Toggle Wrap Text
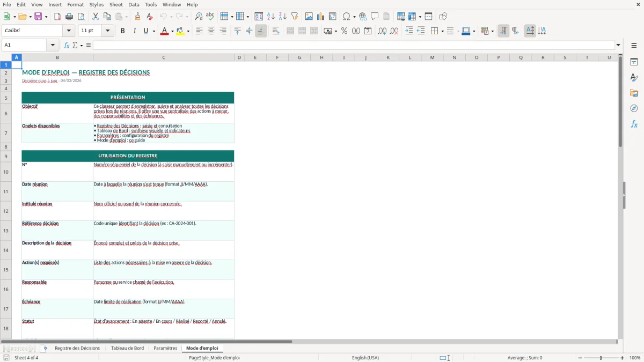 tap(275, 31)
